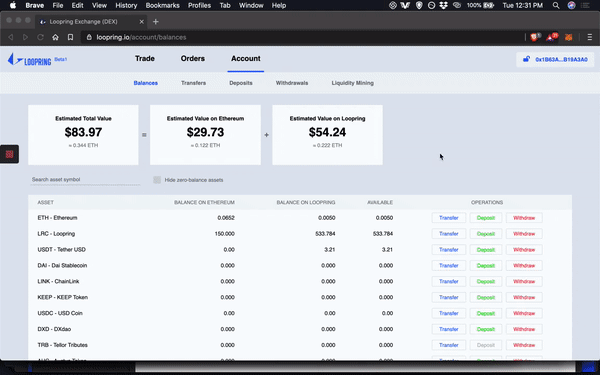600x375 pixels.
Task: Open the Orders tab
Action: coord(192,59)
